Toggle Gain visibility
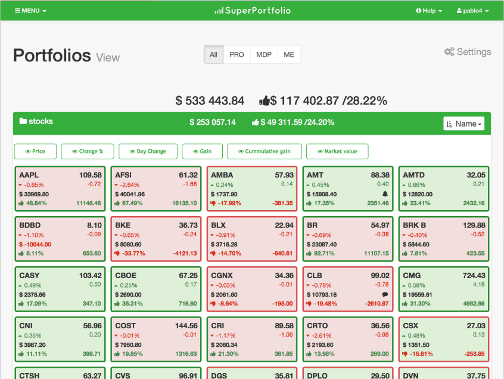This screenshot has height=379, width=504. (x=202, y=151)
